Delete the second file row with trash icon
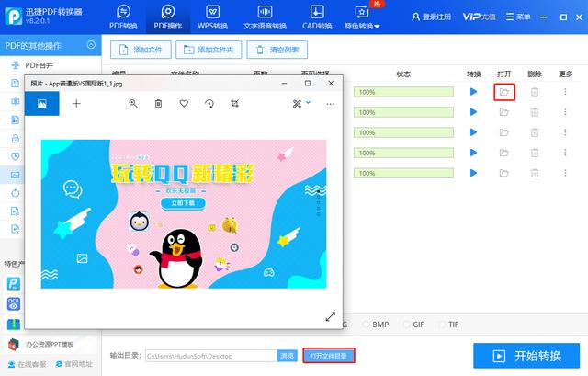 click(x=535, y=112)
